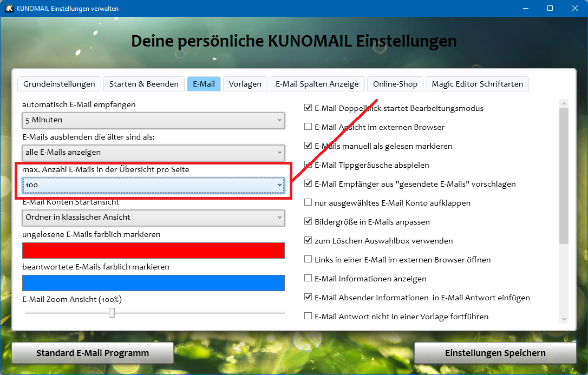Open the Vorlagen tab
The height and width of the screenshot is (375, 588).
245,84
